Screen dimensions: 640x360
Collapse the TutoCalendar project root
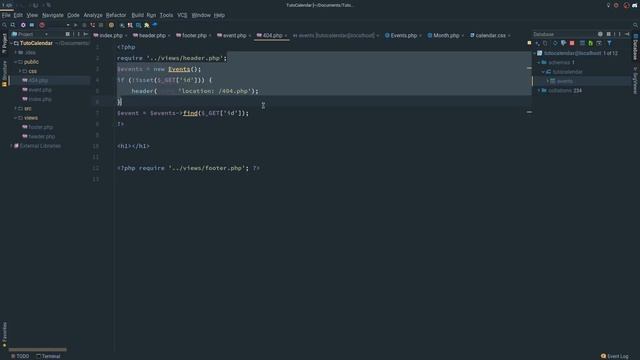click(x=11, y=43)
